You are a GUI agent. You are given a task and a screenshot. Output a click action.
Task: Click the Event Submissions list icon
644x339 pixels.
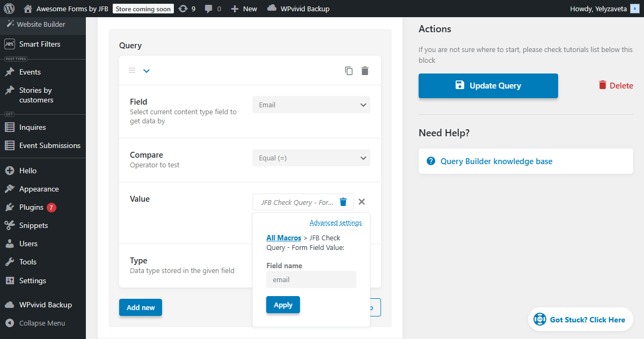pos(10,145)
